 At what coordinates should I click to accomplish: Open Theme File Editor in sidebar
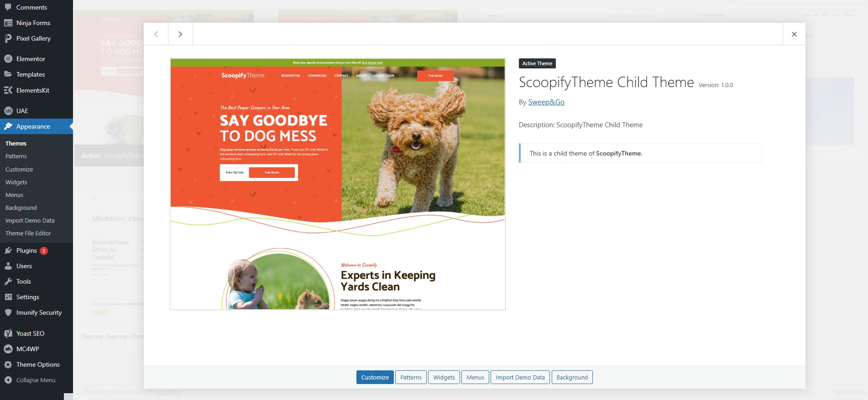[x=28, y=233]
